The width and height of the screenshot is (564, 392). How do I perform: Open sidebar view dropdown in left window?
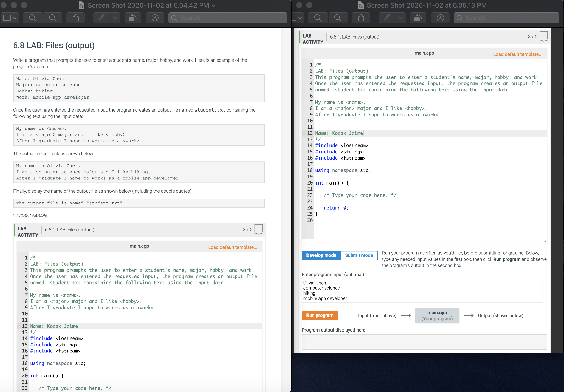[x=10, y=18]
